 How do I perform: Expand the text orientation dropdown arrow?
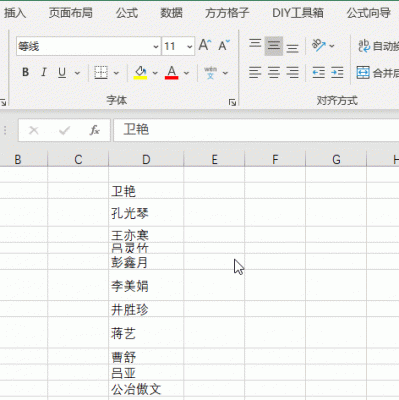tap(332, 46)
